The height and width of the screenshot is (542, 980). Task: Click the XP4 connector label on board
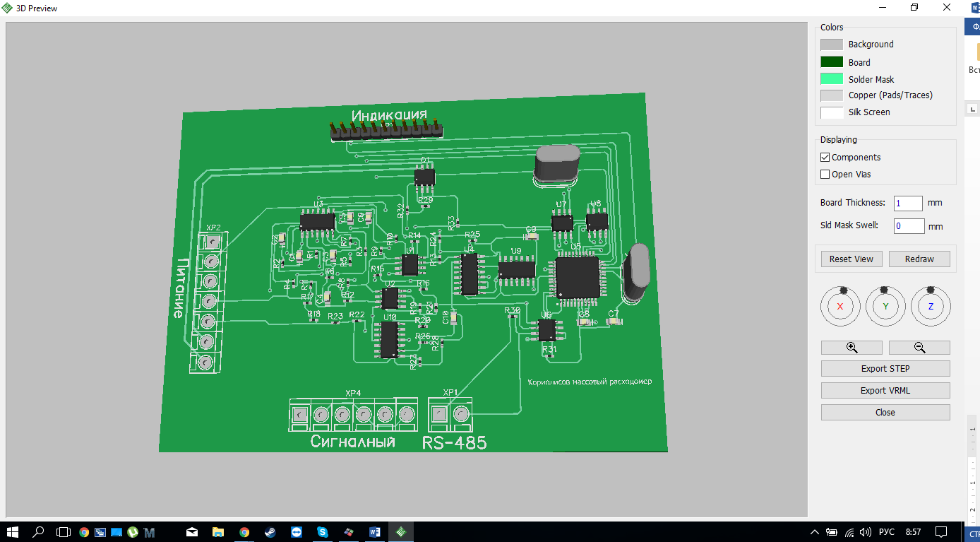353,393
